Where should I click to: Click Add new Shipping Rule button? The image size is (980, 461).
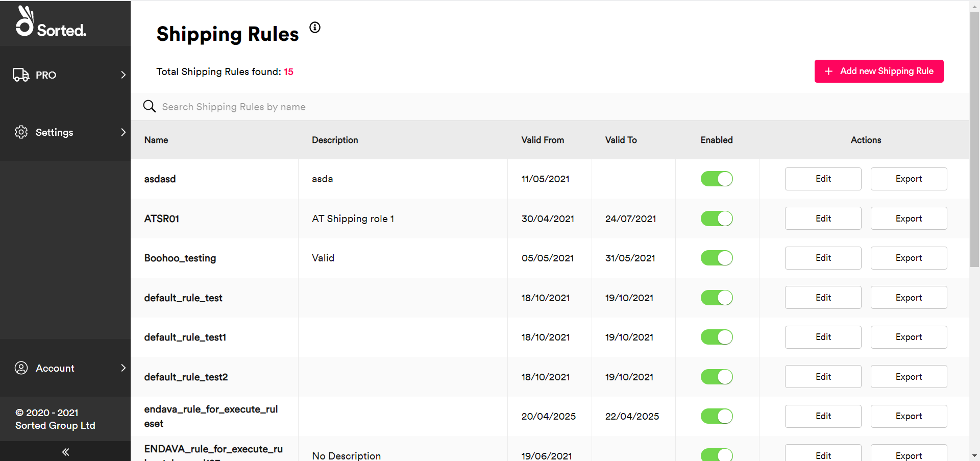879,71
